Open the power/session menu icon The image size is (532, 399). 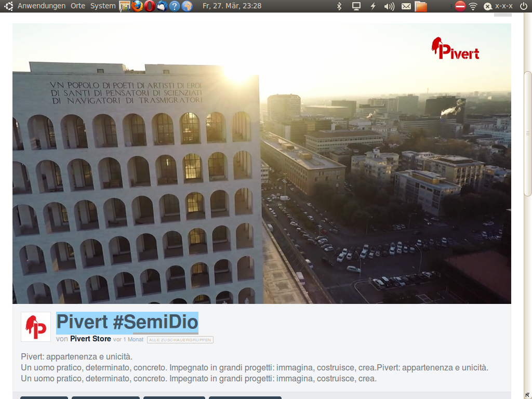point(523,6)
